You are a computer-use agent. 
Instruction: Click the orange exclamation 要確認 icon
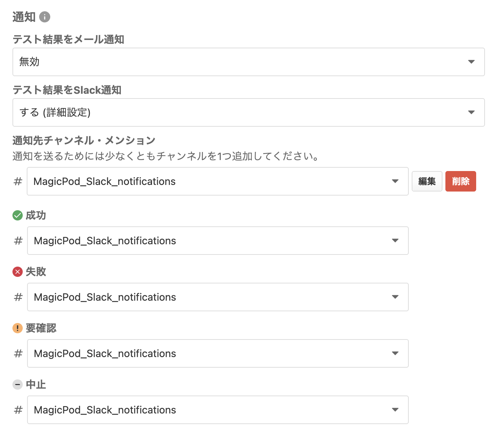pos(18,328)
